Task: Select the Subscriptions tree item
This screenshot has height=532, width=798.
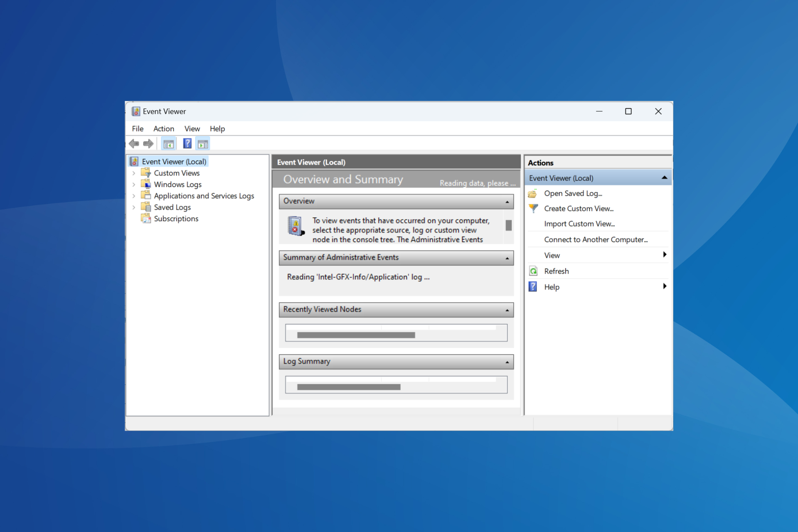Action: coord(176,218)
